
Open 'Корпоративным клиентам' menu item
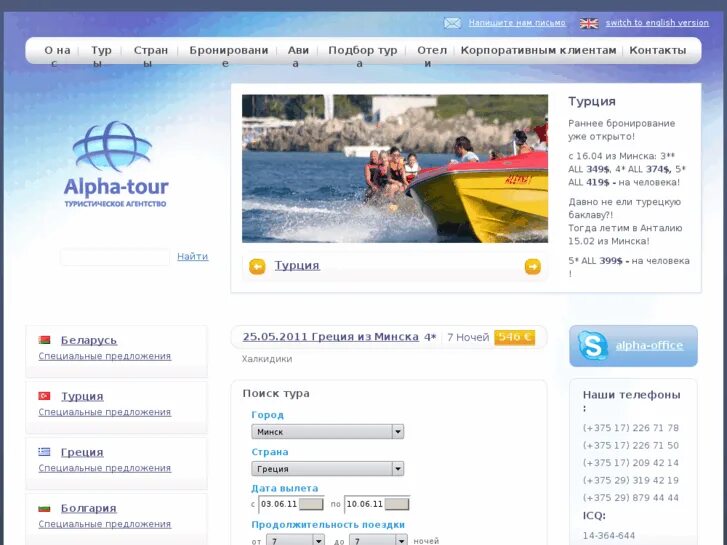pyautogui.click(x=538, y=50)
